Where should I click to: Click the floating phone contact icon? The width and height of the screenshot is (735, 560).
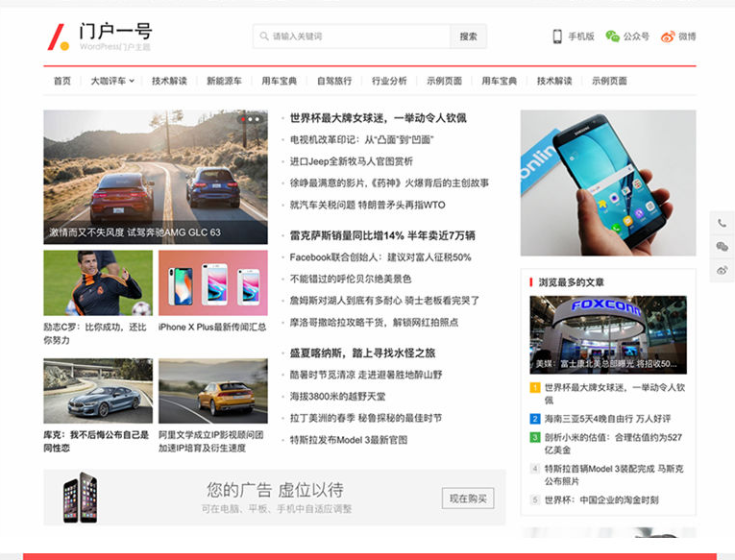(722, 223)
